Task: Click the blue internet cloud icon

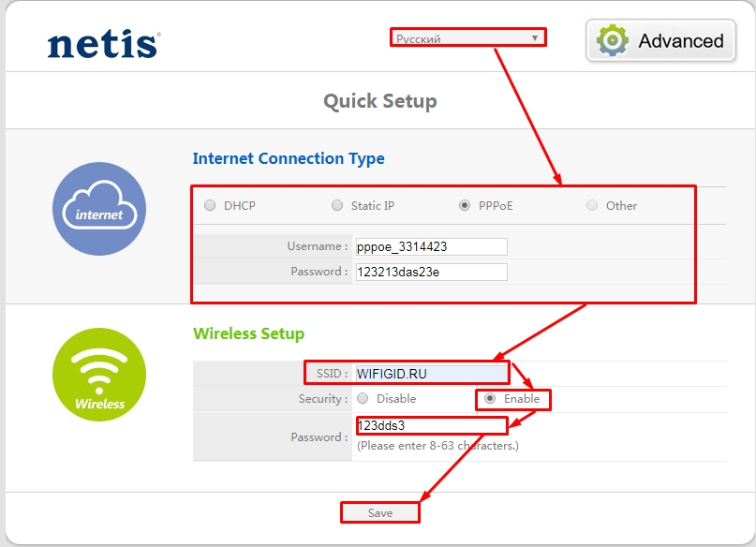Action: tap(99, 209)
